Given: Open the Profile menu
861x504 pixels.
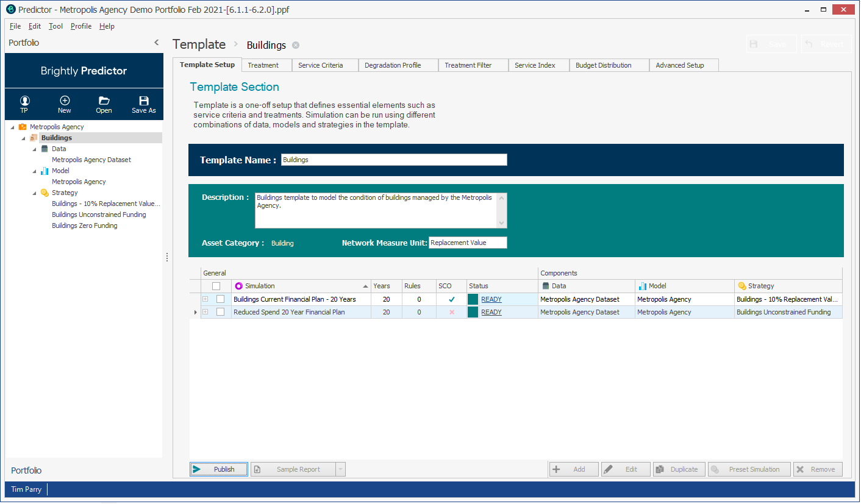Looking at the screenshot, I should (81, 26).
